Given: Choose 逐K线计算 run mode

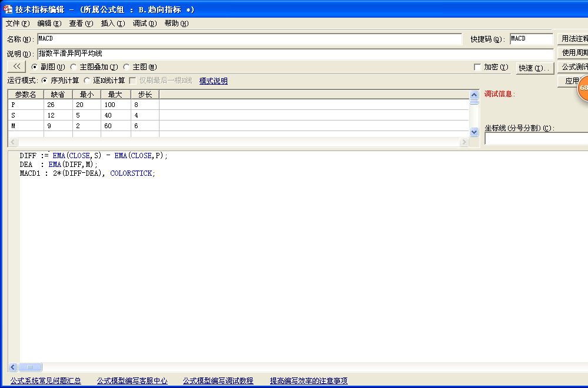Looking at the screenshot, I should click(87, 81).
